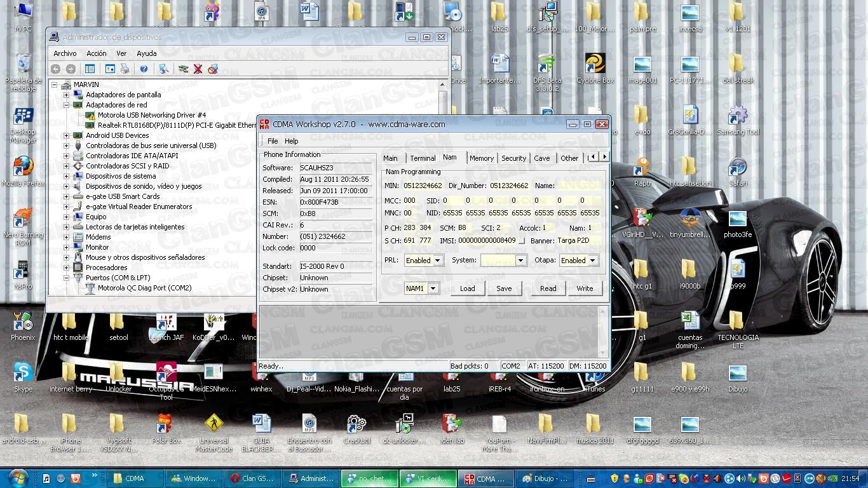Image resolution: width=868 pixels, height=488 pixels.
Task: Open PRL Enabled dropdown
Action: (437, 261)
